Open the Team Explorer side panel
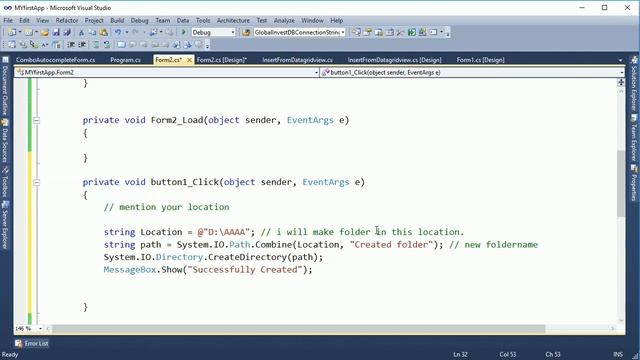640x360 pixels. tap(634, 138)
